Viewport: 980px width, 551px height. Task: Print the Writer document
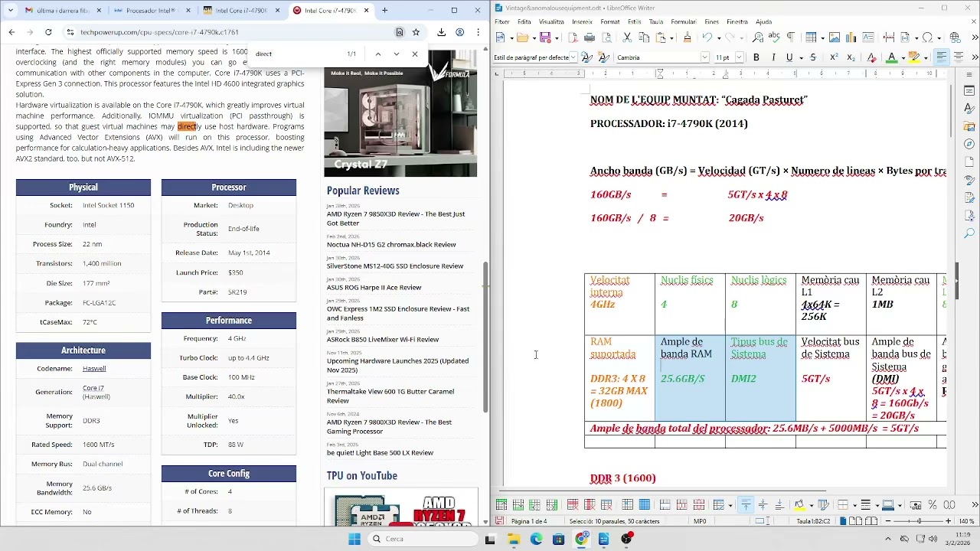pyautogui.click(x=590, y=37)
